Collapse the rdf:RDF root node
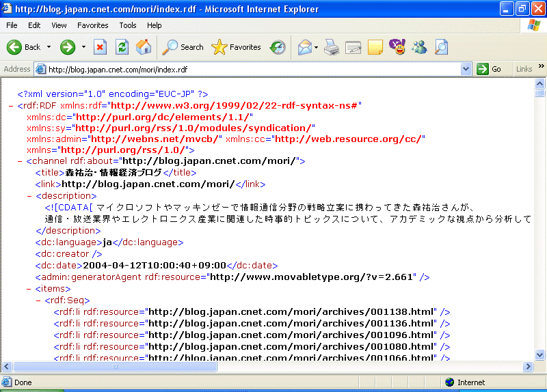The height and width of the screenshot is (392, 547). coord(11,106)
